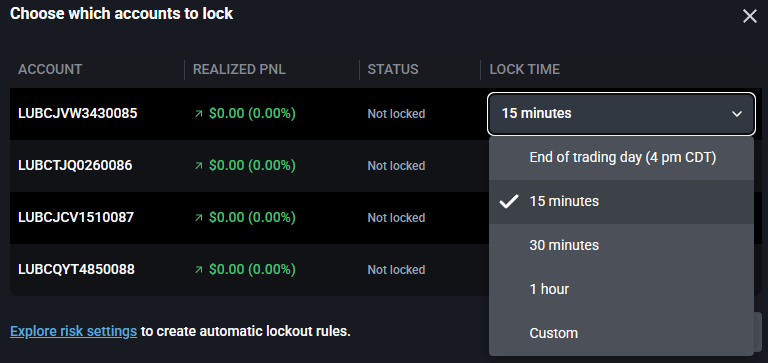Viewport: 768px width, 363px height.
Task: Open the Explore risk settings link
Action: tap(73, 331)
